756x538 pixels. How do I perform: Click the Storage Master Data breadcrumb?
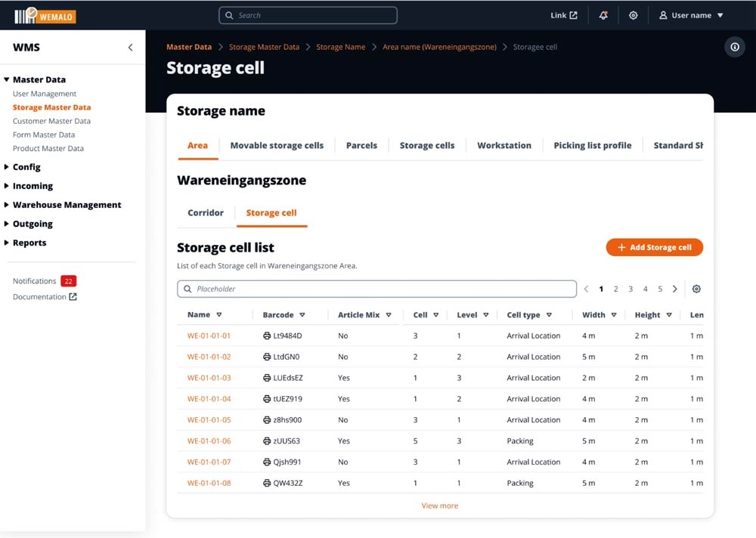tap(264, 47)
